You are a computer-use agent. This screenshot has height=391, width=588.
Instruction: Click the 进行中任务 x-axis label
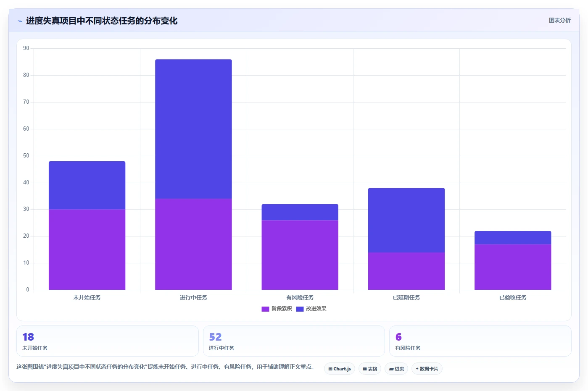[x=193, y=297]
